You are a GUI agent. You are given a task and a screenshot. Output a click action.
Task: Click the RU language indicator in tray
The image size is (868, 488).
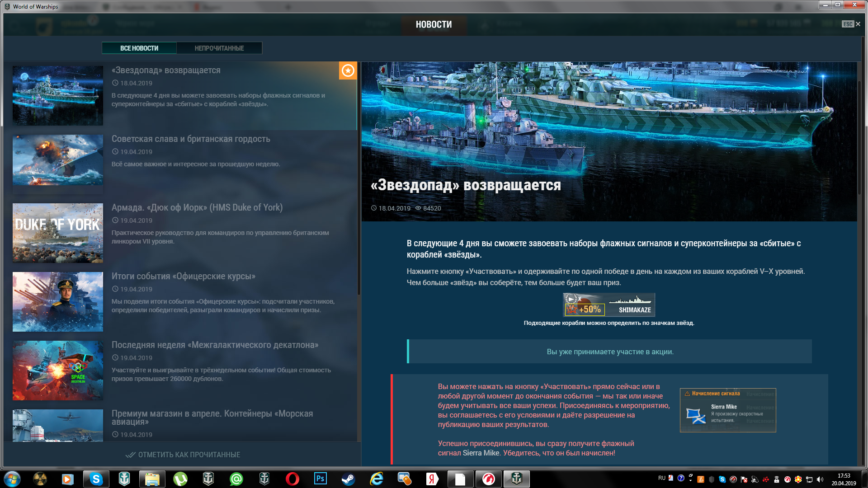662,478
